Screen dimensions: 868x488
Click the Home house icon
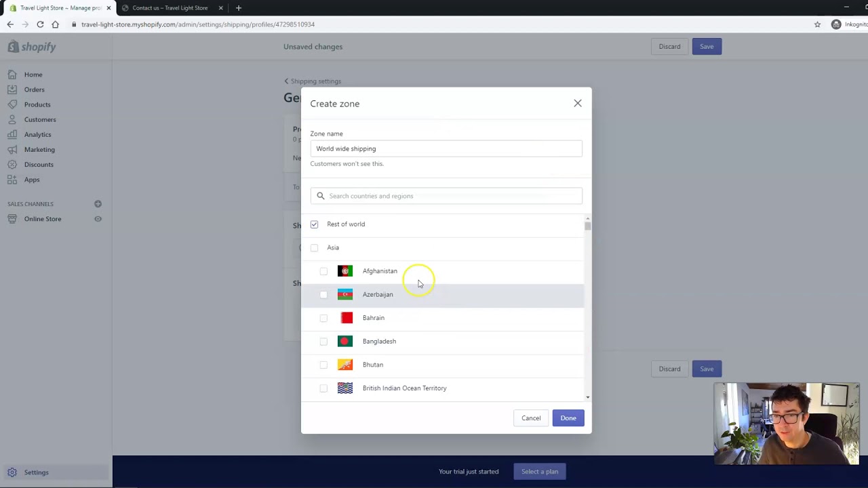(x=12, y=75)
